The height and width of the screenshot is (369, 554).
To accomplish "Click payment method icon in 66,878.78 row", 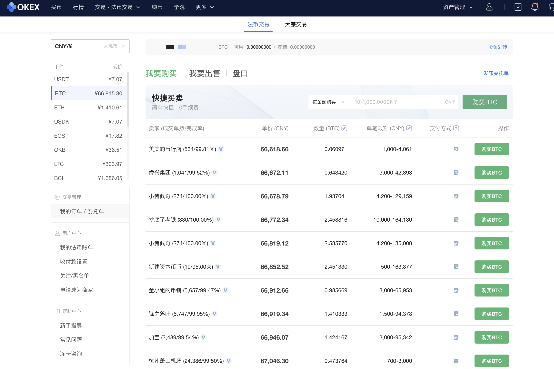I will pos(456,196).
